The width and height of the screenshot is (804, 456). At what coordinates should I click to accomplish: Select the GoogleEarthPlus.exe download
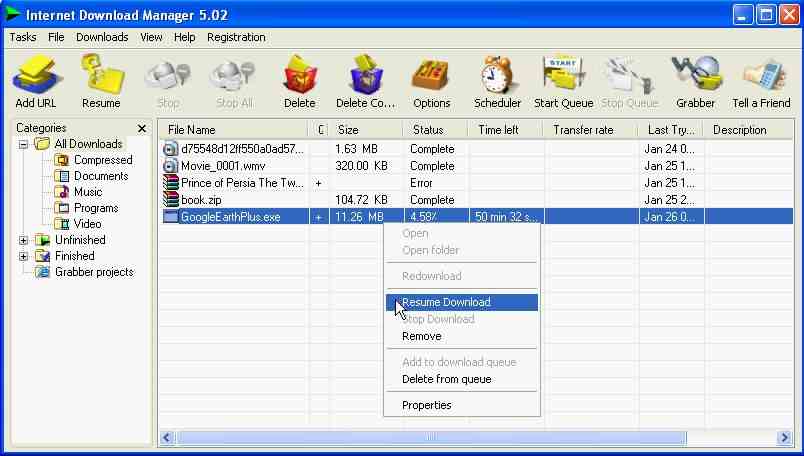pyautogui.click(x=476, y=216)
